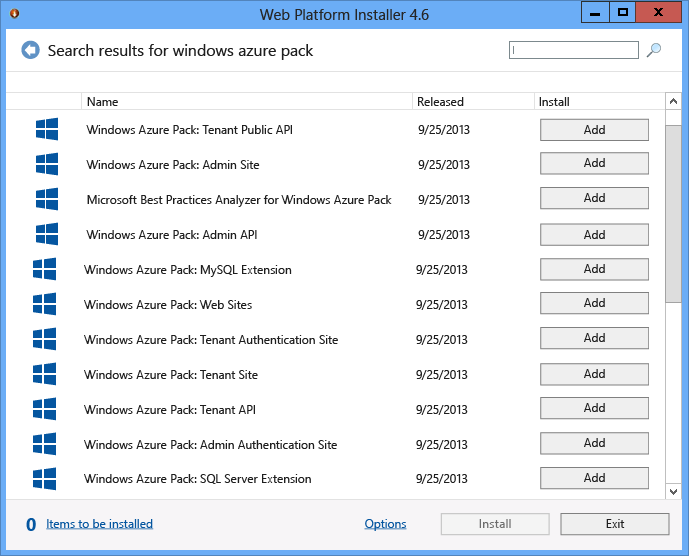This screenshot has width=689, height=556.
Task: Add Windows Azure Pack: Tenant Site
Action: [594, 374]
